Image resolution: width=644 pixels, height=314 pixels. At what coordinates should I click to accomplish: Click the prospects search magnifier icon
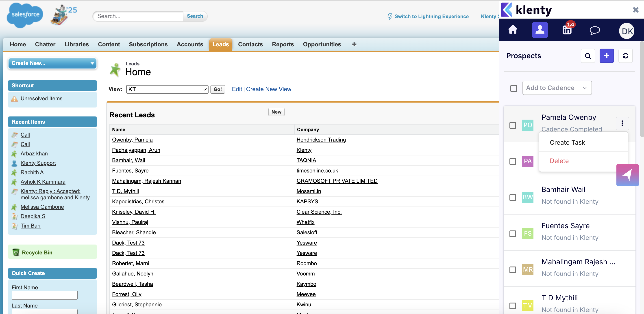[588, 56]
